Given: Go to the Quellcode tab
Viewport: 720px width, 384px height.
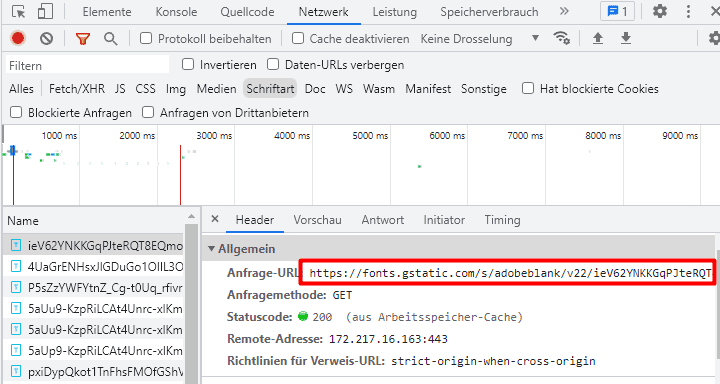Looking at the screenshot, I should click(247, 12).
